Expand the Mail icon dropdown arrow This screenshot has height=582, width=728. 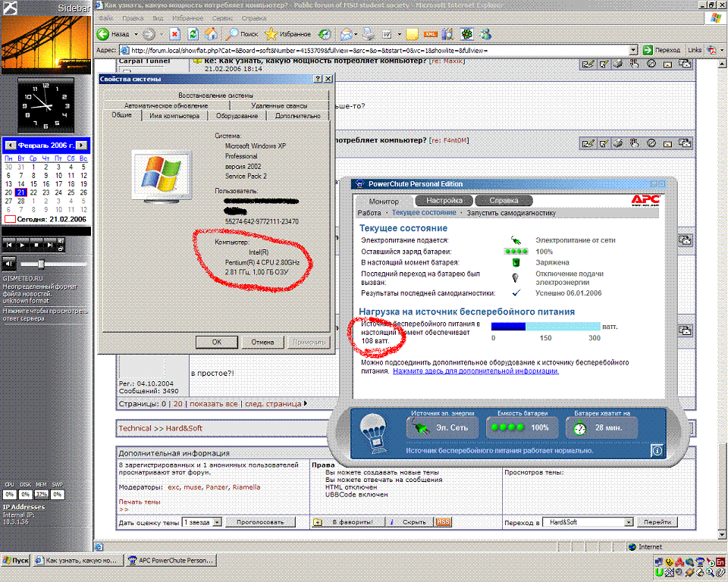tap(356, 34)
